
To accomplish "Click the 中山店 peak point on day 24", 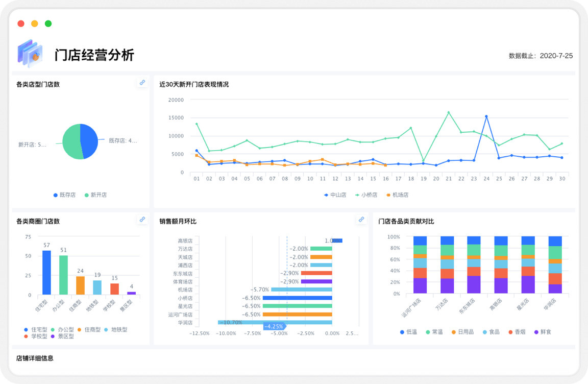I will (486, 116).
